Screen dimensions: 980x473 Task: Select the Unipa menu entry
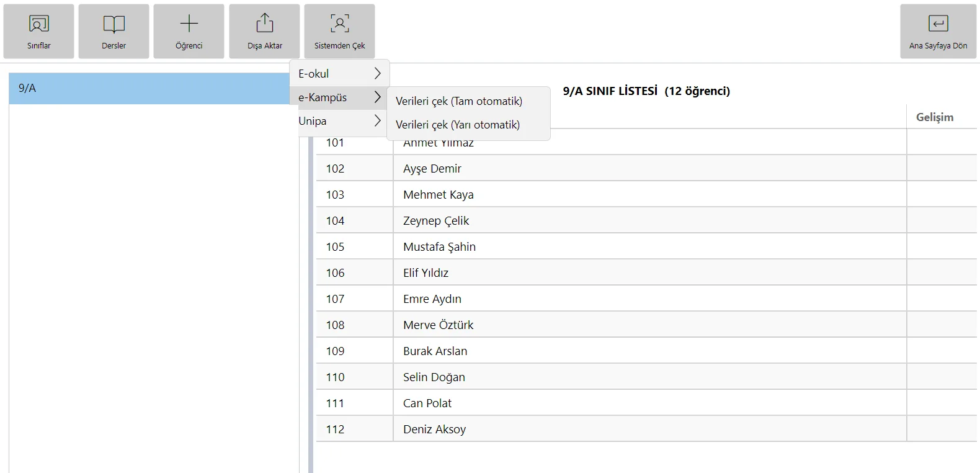click(340, 121)
